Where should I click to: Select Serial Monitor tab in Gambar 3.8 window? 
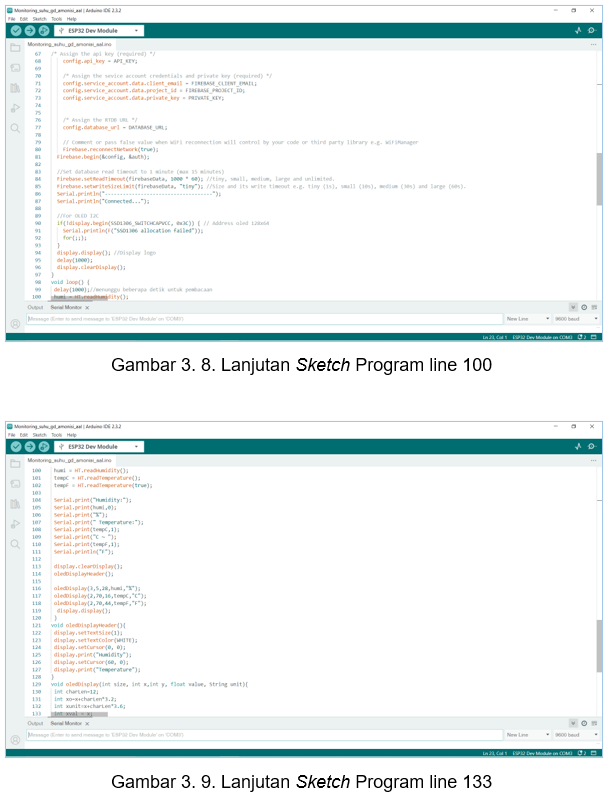(x=66, y=307)
